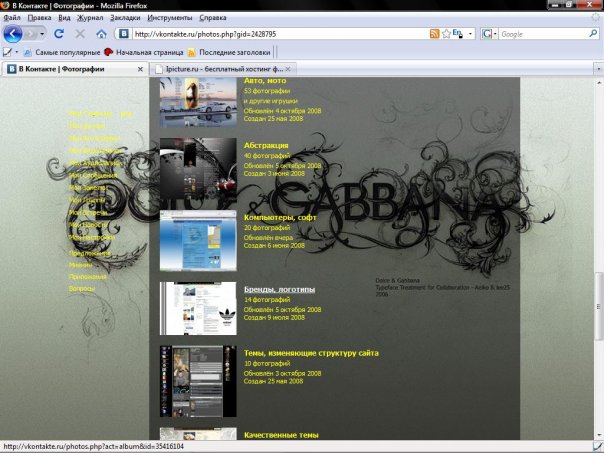
Task: Click the VK site favicon in address bar
Action: click(x=124, y=34)
